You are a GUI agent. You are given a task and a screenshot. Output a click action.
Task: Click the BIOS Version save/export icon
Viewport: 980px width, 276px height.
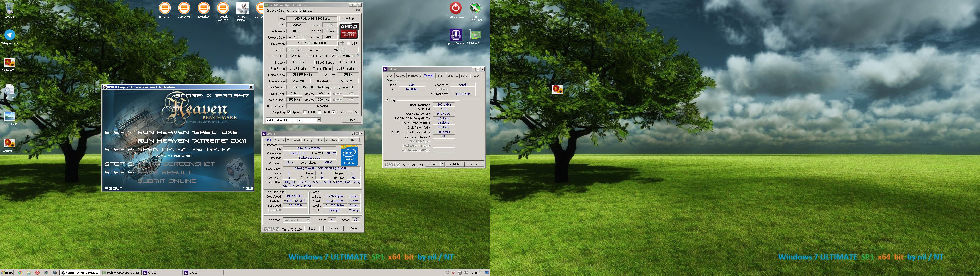341,43
